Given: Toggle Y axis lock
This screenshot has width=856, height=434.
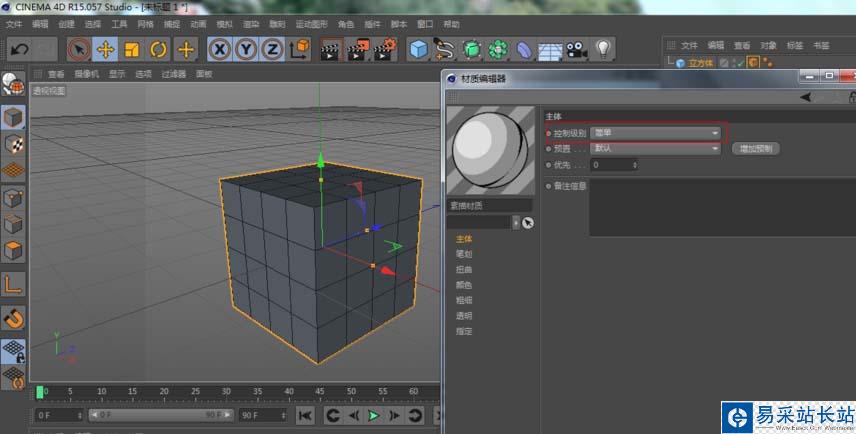Looking at the screenshot, I should click(x=246, y=49).
